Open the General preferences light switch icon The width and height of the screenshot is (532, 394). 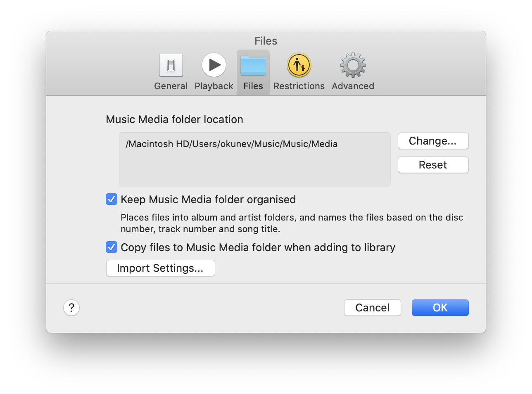click(171, 65)
